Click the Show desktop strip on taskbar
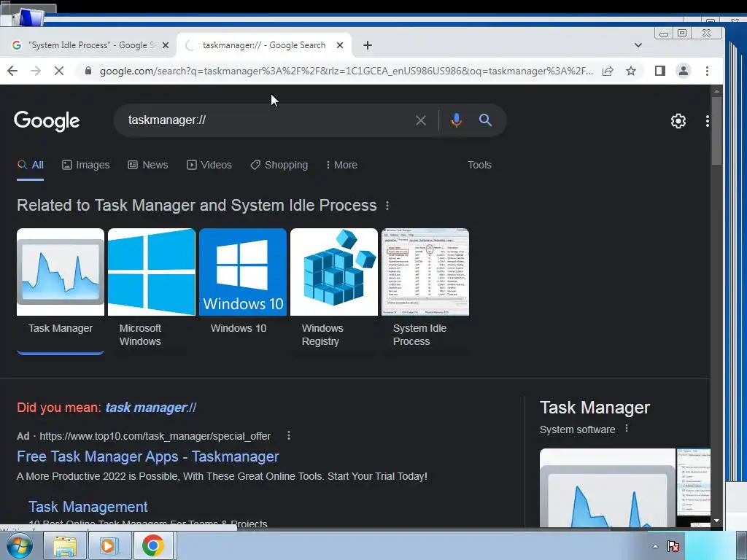 (741, 545)
